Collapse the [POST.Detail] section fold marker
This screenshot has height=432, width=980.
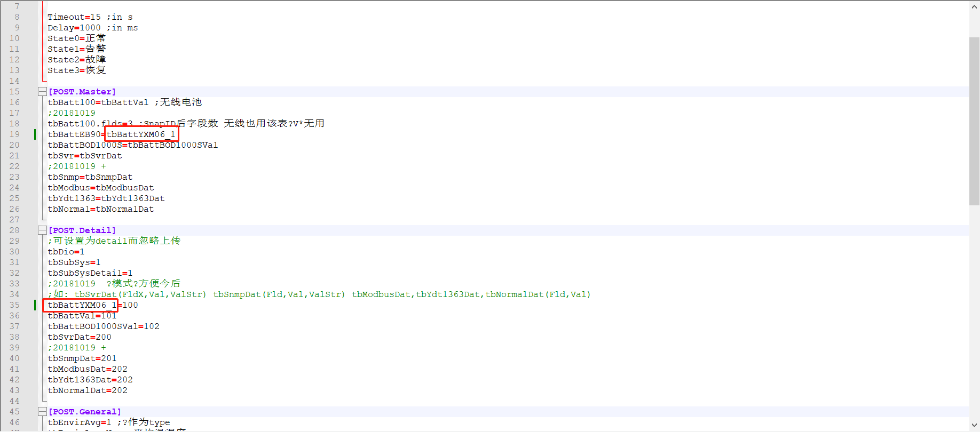[42, 230]
